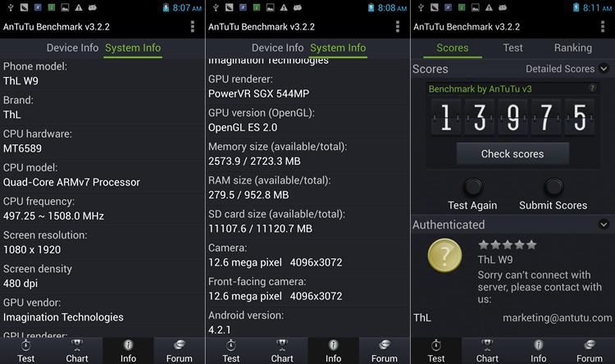The image size is (615, 364).
Task: Open overflow menu in middle 8:08 screen
Action: 398,26
